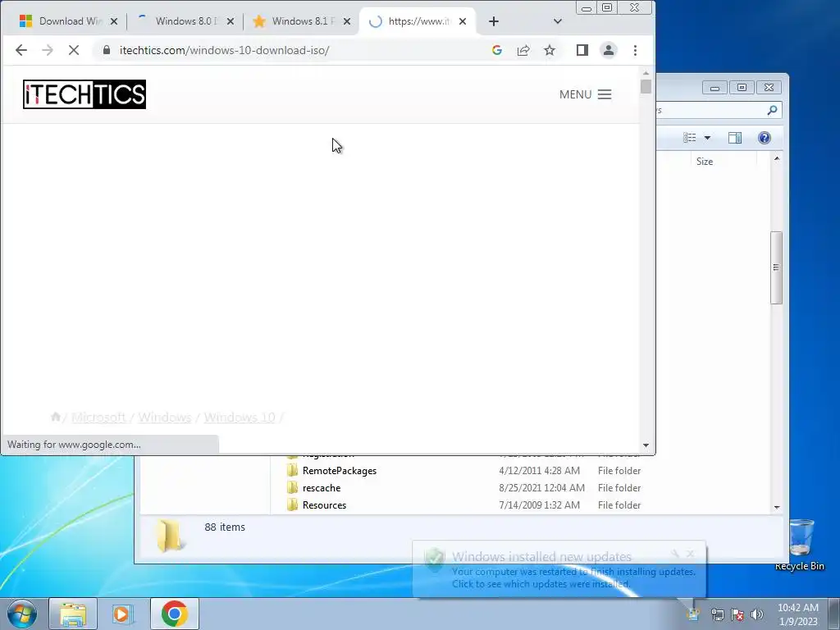Open the tab search dropdown
This screenshot has width=840, height=630.
(558, 21)
